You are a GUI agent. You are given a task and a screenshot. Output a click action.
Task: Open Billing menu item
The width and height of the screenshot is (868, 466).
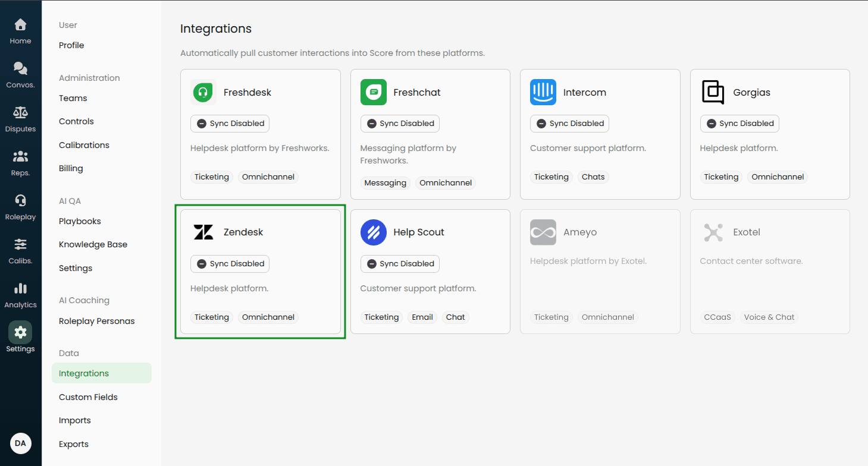71,168
